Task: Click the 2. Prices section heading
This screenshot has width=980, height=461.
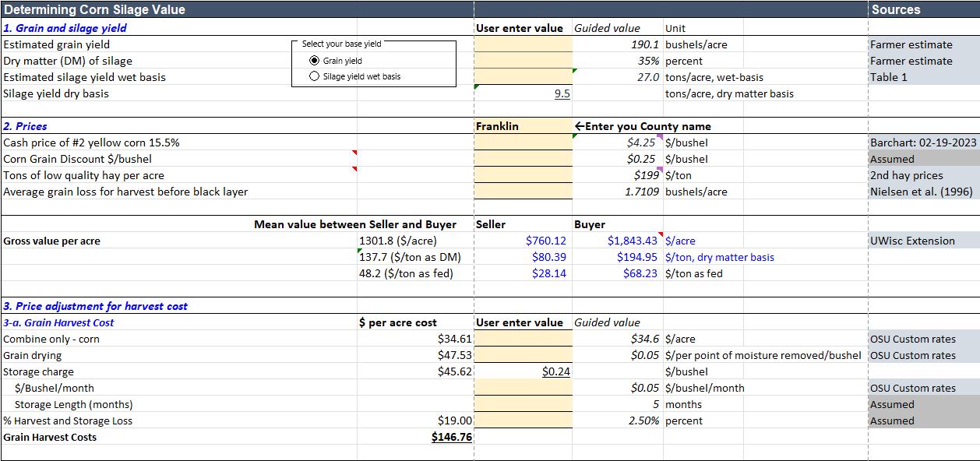Action: 25,126
